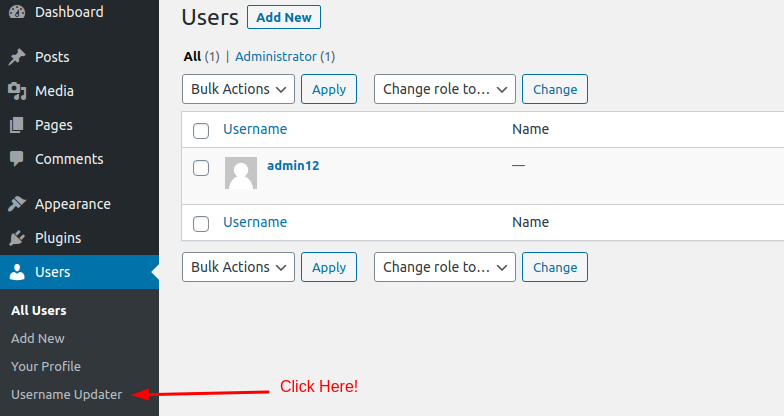Click the Users person icon
Viewport: 784px width, 416px height.
17,272
